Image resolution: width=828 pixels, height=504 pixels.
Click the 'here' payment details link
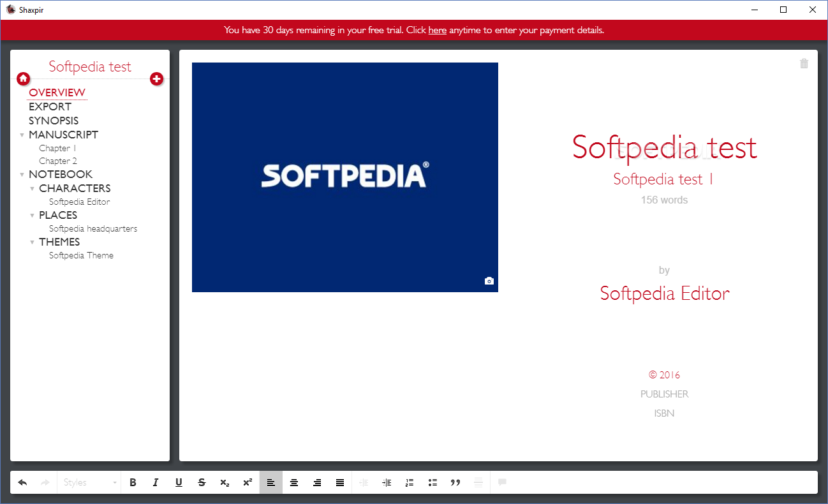(x=437, y=30)
